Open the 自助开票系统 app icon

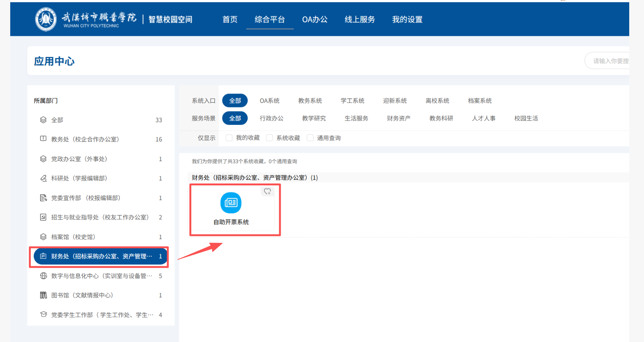(231, 203)
